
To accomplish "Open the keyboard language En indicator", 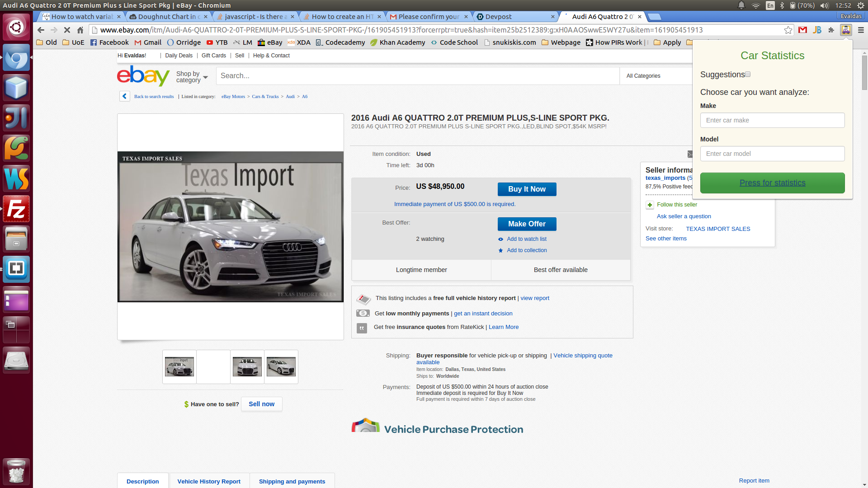I will (x=770, y=5).
